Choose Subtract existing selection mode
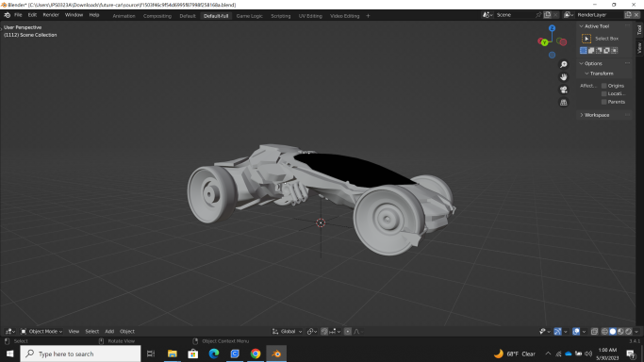 [599, 51]
